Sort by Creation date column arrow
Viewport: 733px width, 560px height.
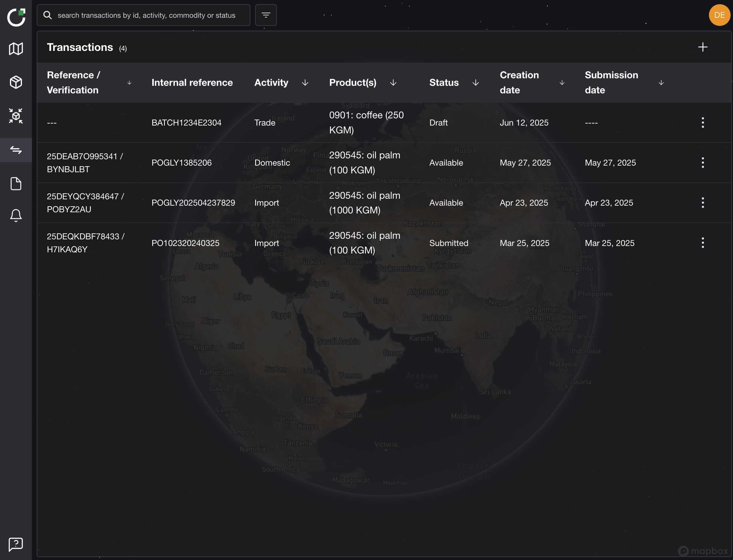tap(562, 83)
